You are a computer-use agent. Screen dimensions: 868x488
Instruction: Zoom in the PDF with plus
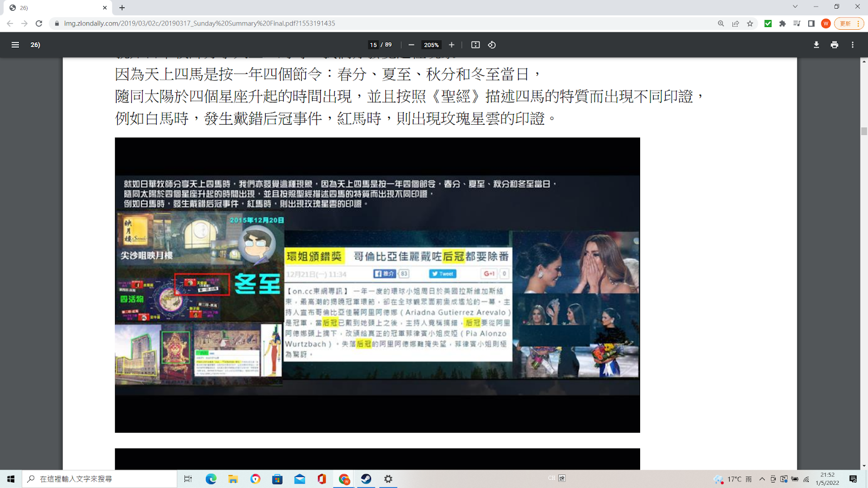pyautogui.click(x=451, y=45)
